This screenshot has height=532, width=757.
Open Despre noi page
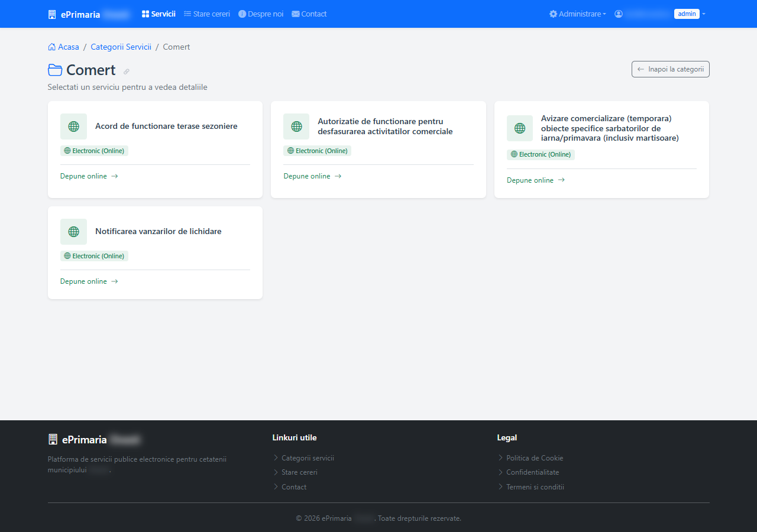tap(261, 14)
